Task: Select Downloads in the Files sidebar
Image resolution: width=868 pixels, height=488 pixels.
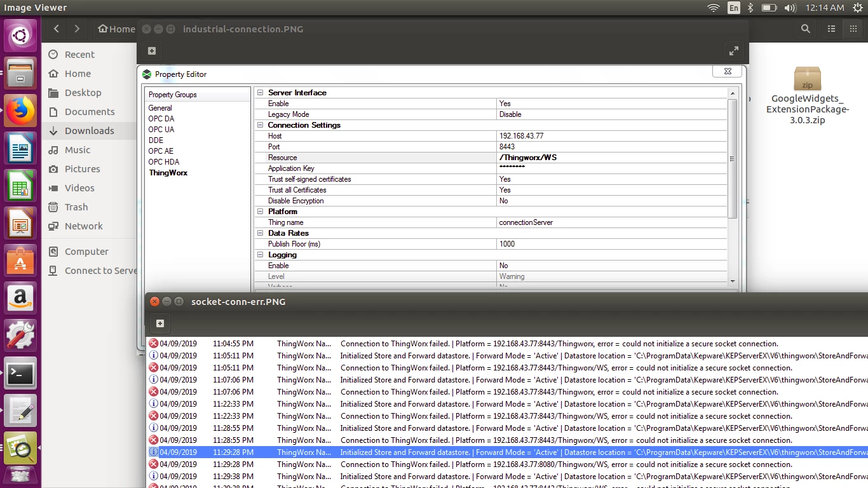Action: click(x=90, y=131)
